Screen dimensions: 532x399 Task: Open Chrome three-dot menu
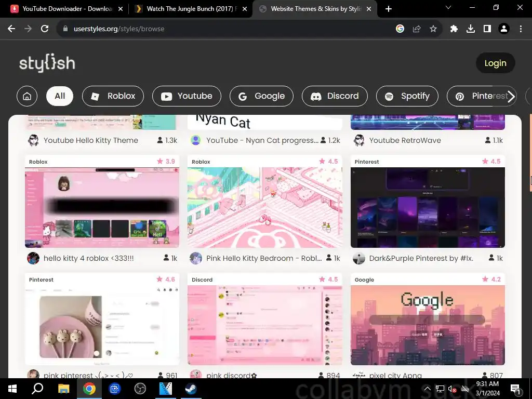[521, 29]
